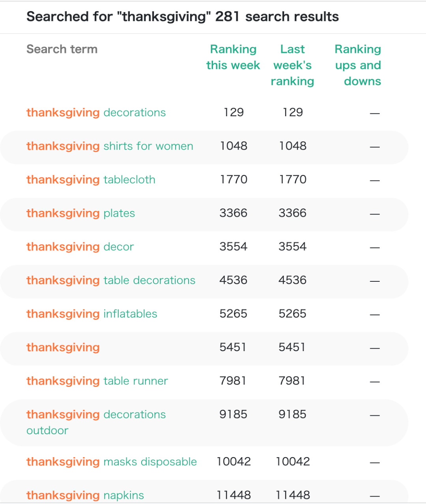Screen dimensions: 426x504
Task: Click last week's ranking 1048 value
Action: (x=293, y=146)
